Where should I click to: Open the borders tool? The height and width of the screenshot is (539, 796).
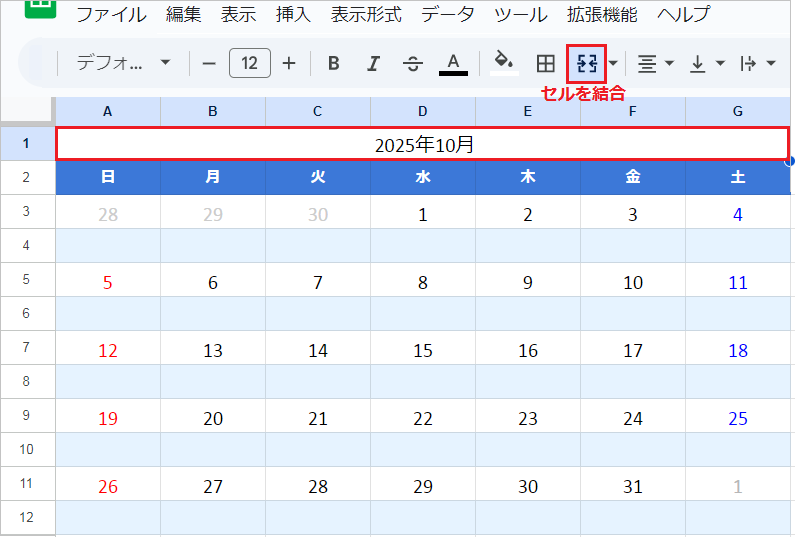click(546, 64)
